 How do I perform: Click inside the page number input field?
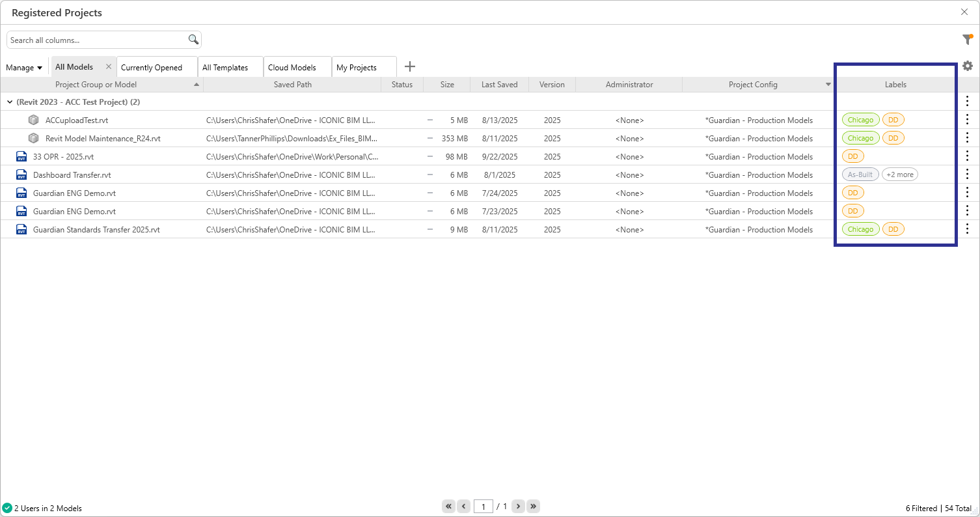click(x=483, y=506)
